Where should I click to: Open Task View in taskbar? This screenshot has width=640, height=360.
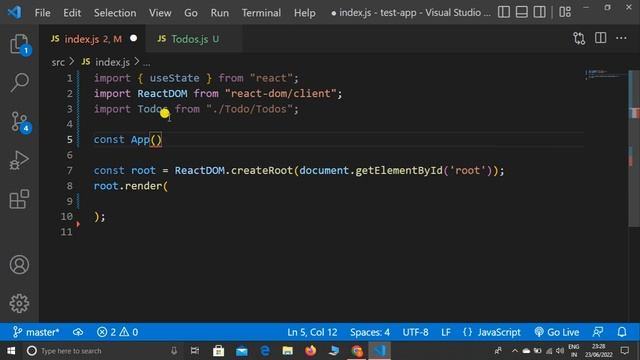pyautogui.click(x=195, y=351)
